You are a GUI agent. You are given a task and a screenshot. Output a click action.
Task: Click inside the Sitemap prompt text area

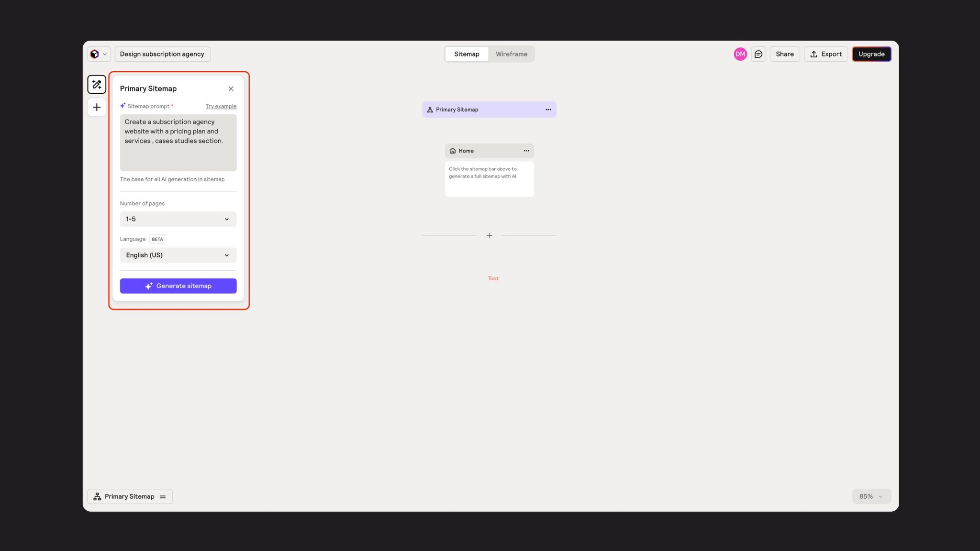178,142
